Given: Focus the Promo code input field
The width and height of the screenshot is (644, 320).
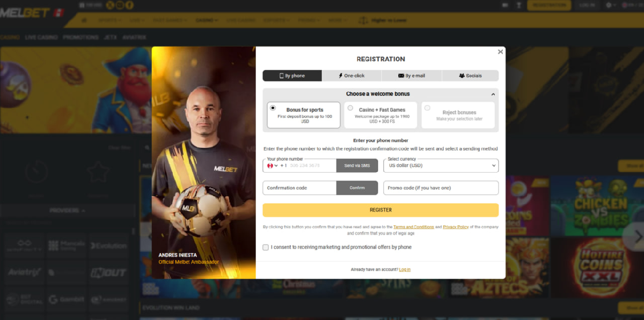Looking at the screenshot, I should tap(441, 188).
